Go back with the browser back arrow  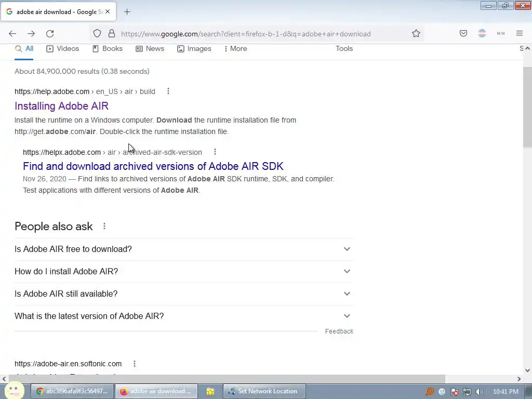point(12,34)
